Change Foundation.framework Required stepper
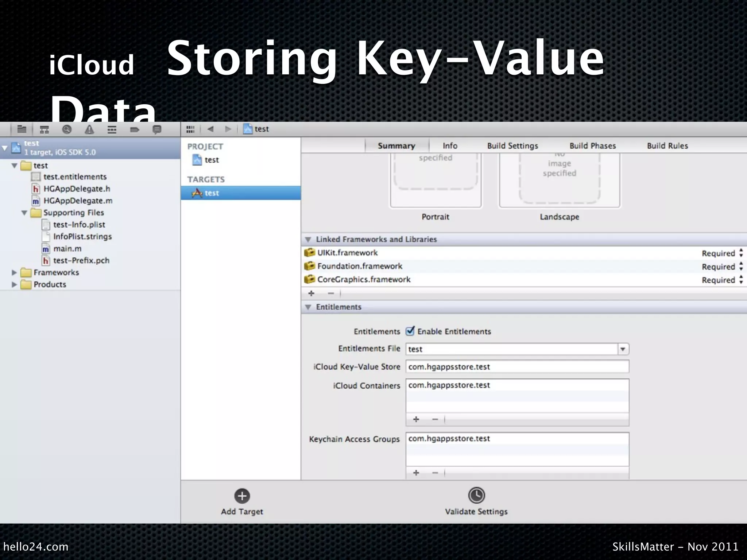Image resolution: width=747 pixels, height=560 pixels. point(741,266)
